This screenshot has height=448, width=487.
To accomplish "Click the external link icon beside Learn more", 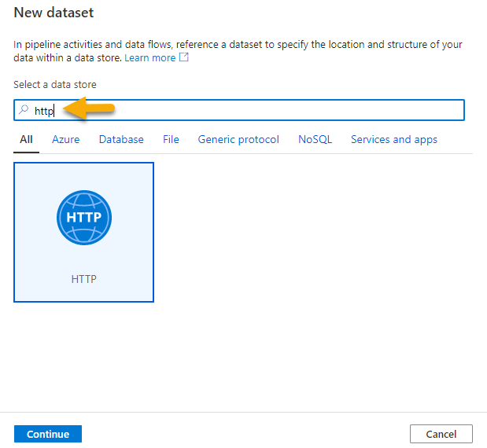I will pyautogui.click(x=184, y=58).
